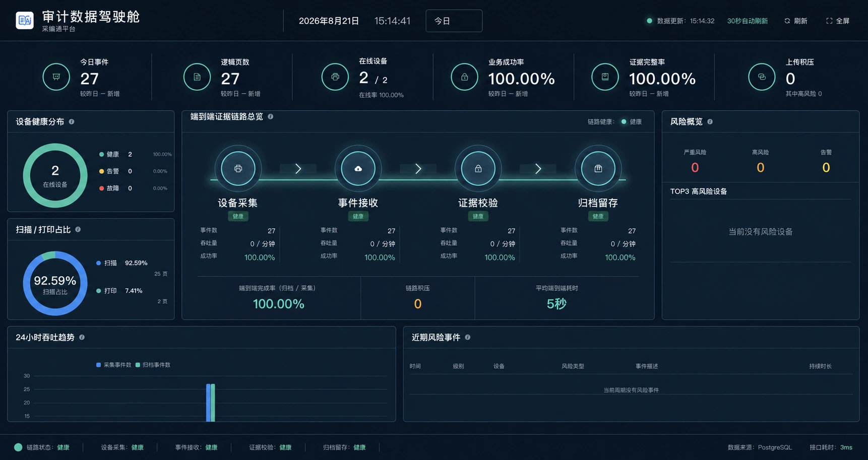Image resolution: width=868 pixels, height=460 pixels.
Task: Click the 平均端到端耗时 5秒 value
Action: (556, 304)
